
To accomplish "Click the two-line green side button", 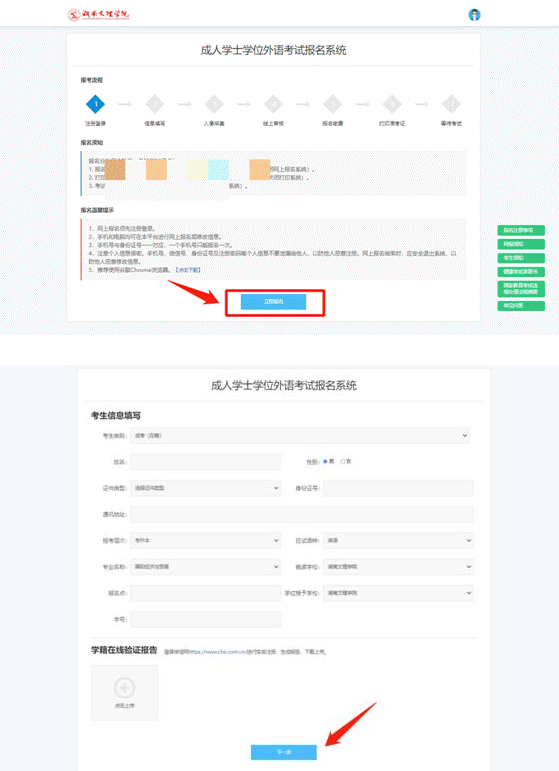I will click(x=521, y=289).
